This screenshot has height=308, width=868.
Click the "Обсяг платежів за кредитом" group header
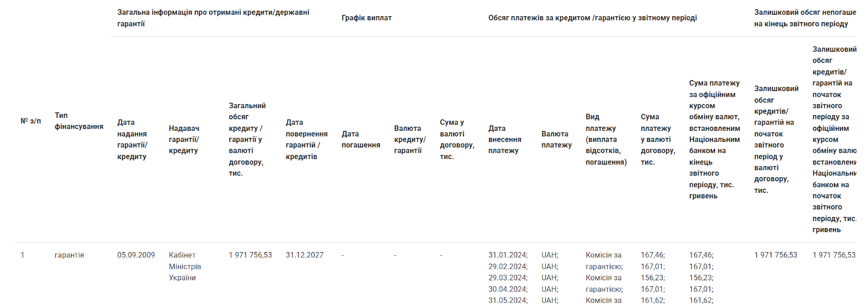click(x=592, y=18)
